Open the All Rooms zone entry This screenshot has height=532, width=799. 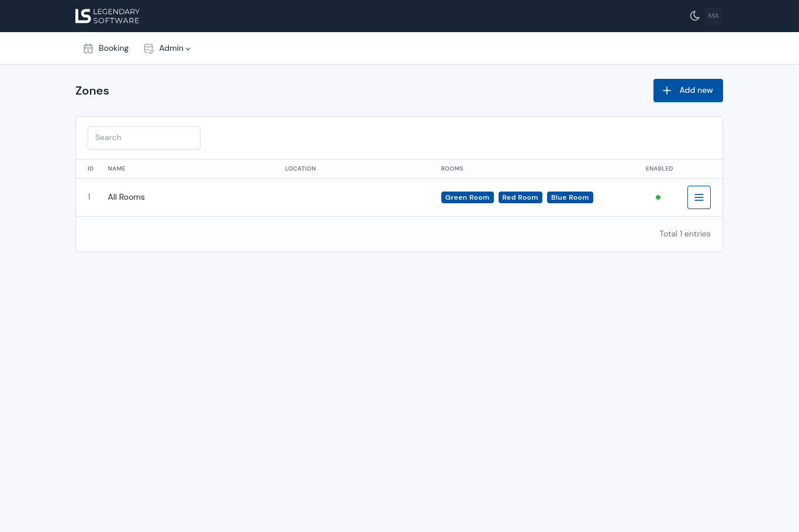click(x=126, y=197)
